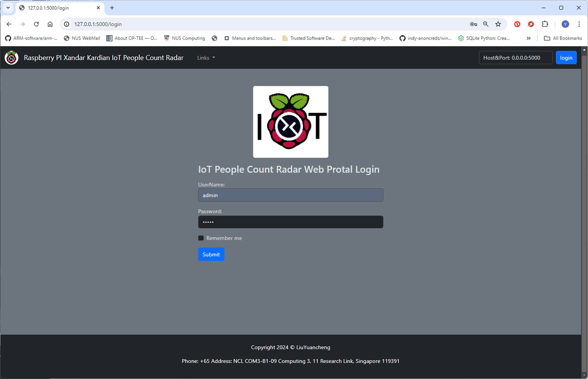Open indy-anoncreds bookmark
The width and height of the screenshot is (588, 379).
pos(426,38)
